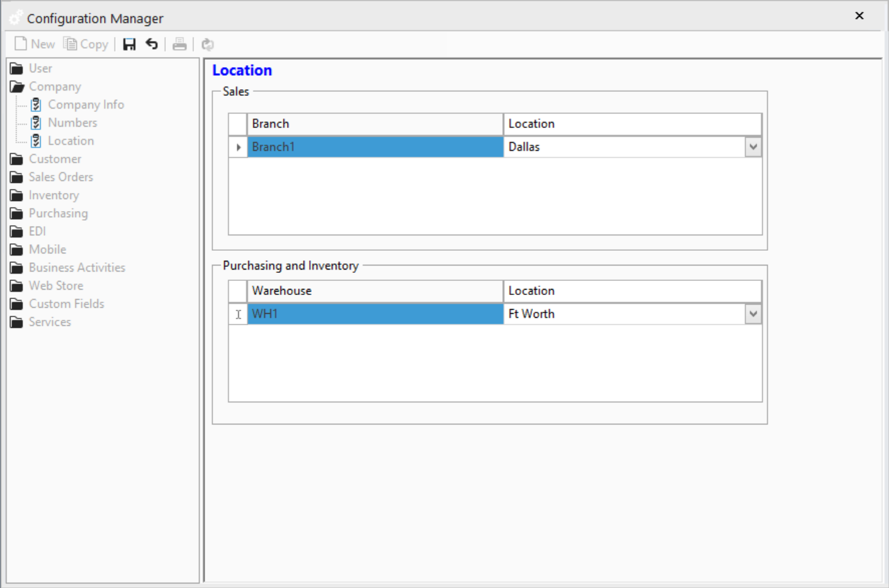Open the Dallas location dropdown
Image resolution: width=889 pixels, height=588 pixels.
coord(753,146)
